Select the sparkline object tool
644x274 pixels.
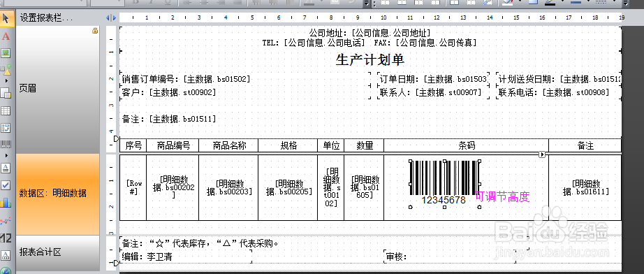click(x=6, y=221)
